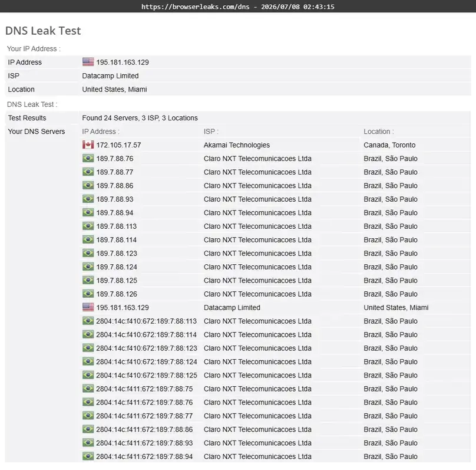The width and height of the screenshot is (476, 470).
Task: Click the flag next to 2804:14c:f411:672:189:7:88:77
Action: pyautogui.click(x=88, y=416)
